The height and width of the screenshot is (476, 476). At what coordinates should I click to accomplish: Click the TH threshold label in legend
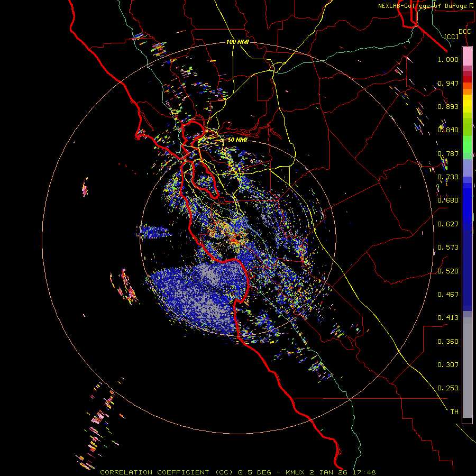454,412
